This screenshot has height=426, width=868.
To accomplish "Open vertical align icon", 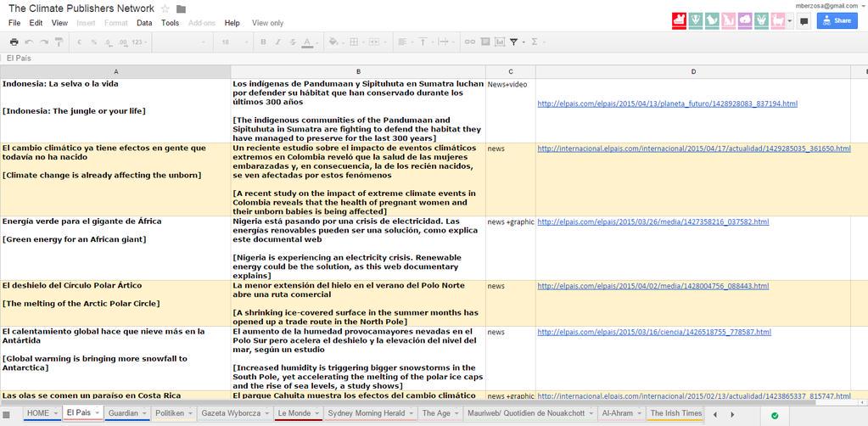I will (423, 42).
